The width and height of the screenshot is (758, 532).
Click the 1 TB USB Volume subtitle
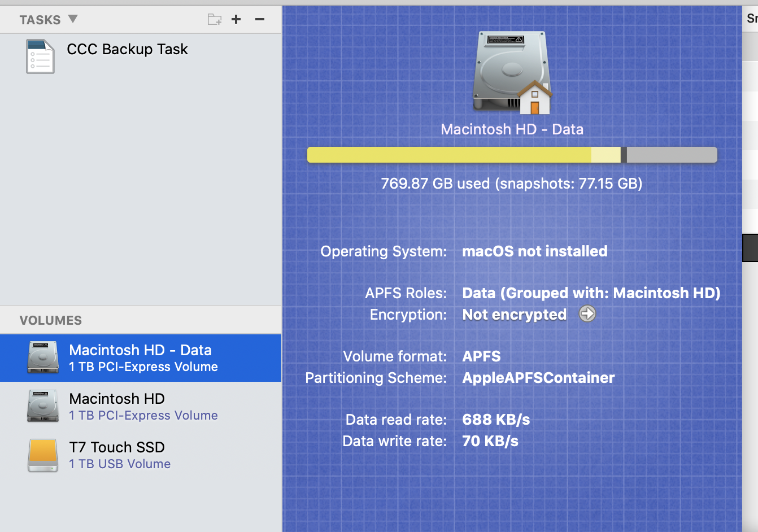pyautogui.click(x=120, y=464)
